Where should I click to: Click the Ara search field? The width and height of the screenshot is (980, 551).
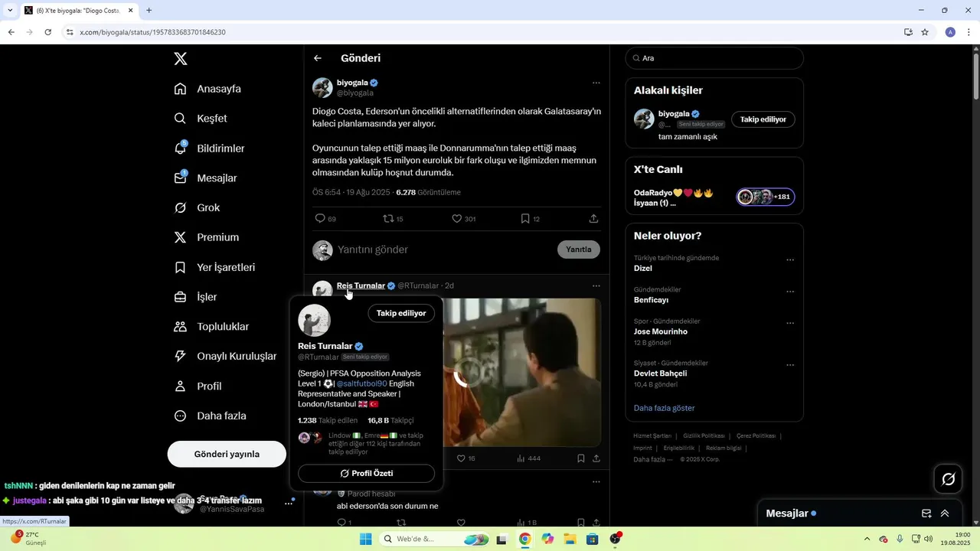pos(714,58)
